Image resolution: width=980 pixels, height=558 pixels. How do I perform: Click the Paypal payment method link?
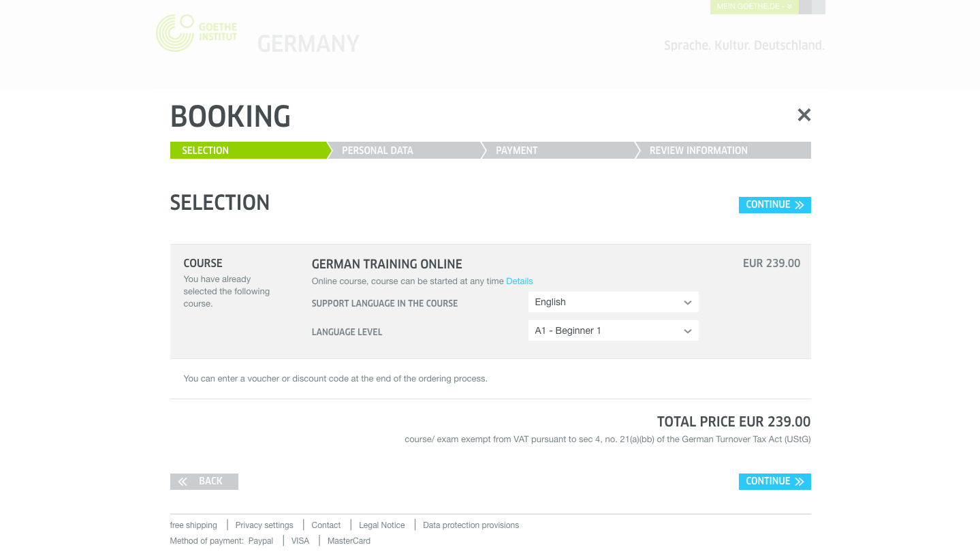[x=260, y=541]
